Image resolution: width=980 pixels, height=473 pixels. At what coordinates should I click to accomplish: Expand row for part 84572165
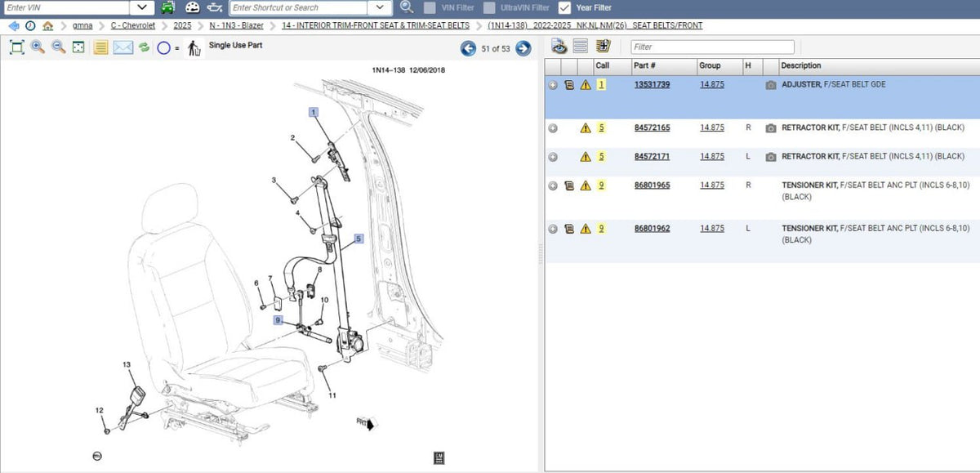point(553,128)
